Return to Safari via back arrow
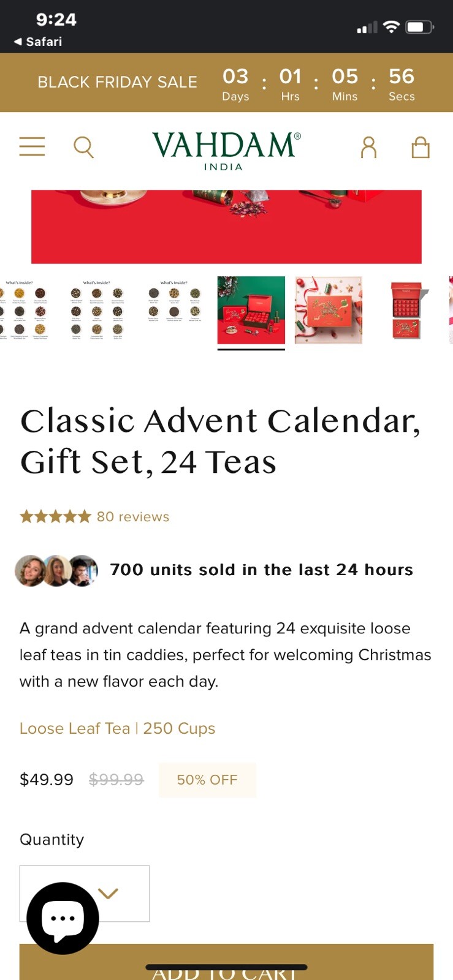Image resolution: width=453 pixels, height=980 pixels. click(38, 42)
